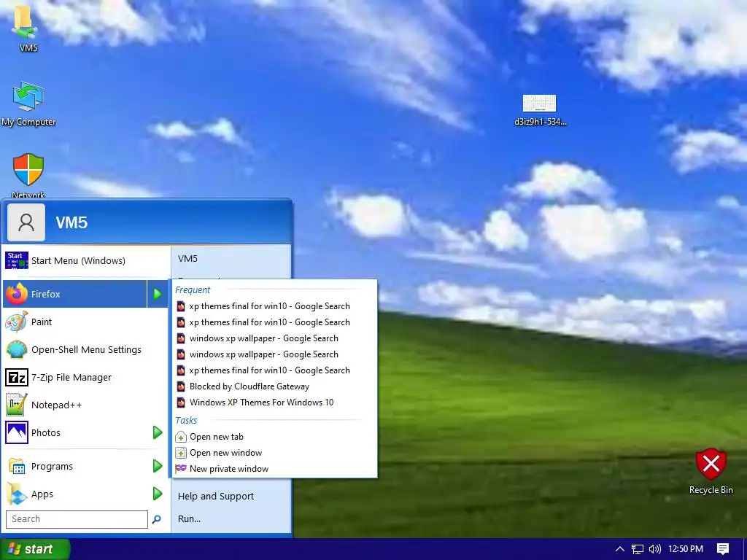This screenshot has width=747, height=560.
Task: Click the VM5 user avatar picture
Action: (26, 222)
